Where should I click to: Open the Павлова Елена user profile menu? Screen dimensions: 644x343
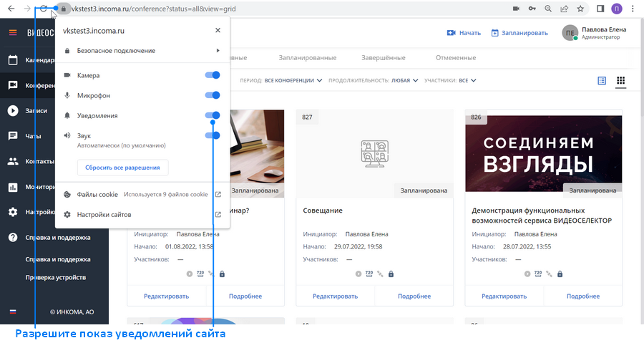click(x=594, y=33)
